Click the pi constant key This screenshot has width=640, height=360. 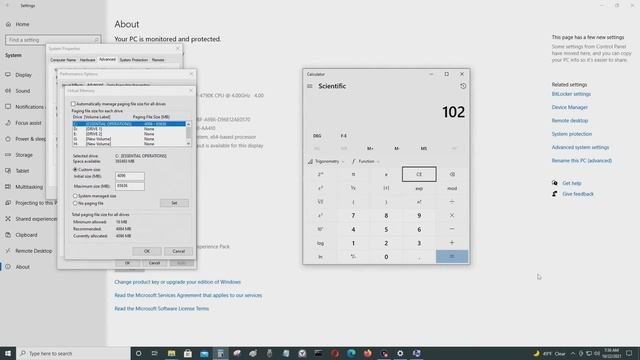(353, 174)
